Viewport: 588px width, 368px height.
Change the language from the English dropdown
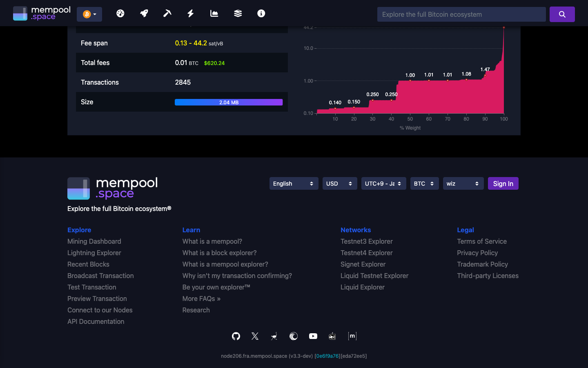[294, 183]
